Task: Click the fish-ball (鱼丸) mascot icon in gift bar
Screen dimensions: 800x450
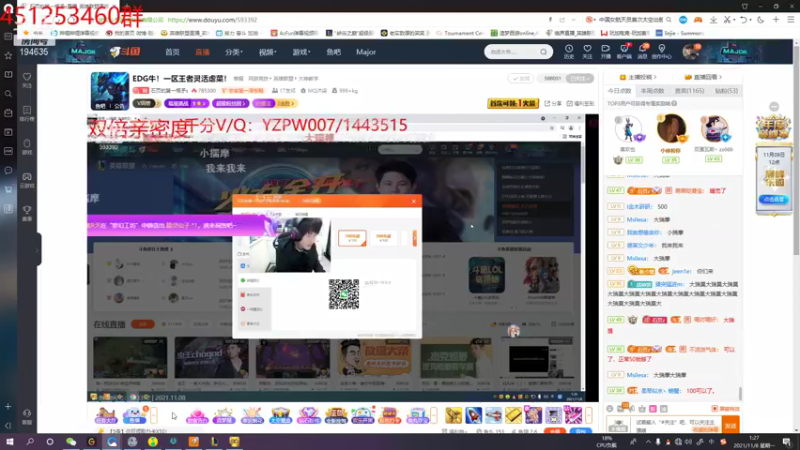Action: pos(134,416)
